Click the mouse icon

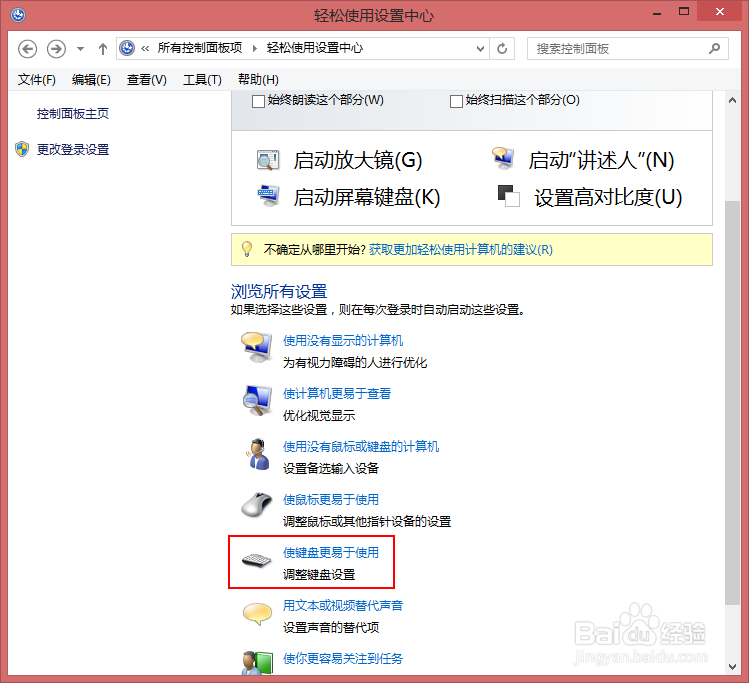257,505
